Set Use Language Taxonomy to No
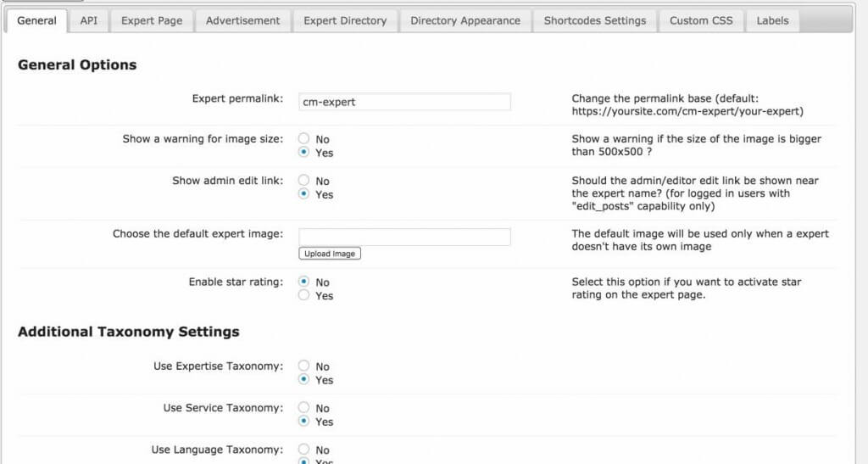The image size is (868, 464). tap(303, 450)
